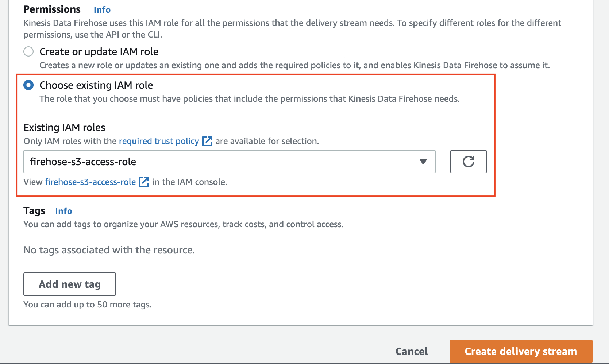Click the Add new tag button
Screen dimensions: 609x364
(x=70, y=284)
